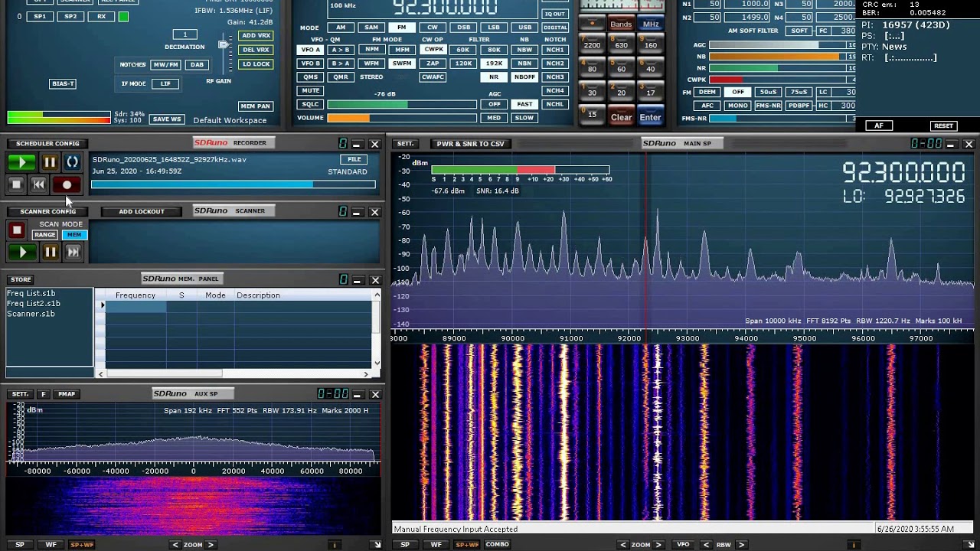Start recording with the red record button
This screenshot has width=980, height=551.
click(x=67, y=184)
